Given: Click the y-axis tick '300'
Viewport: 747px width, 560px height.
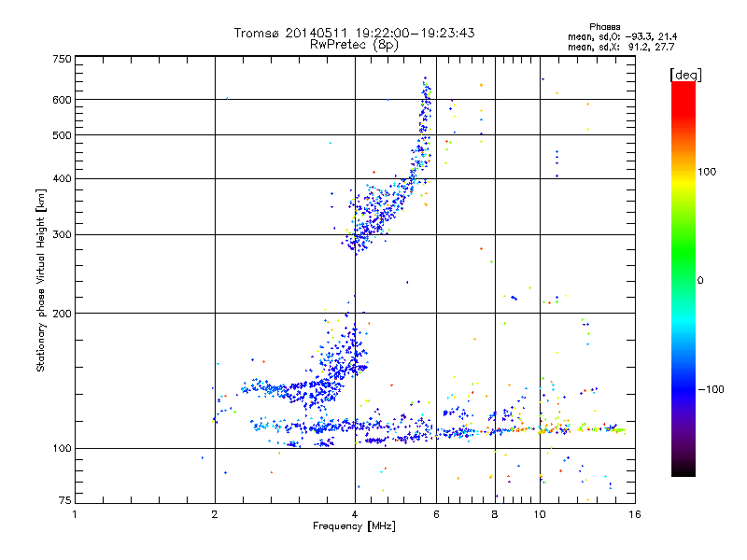Looking at the screenshot, I should [62, 235].
